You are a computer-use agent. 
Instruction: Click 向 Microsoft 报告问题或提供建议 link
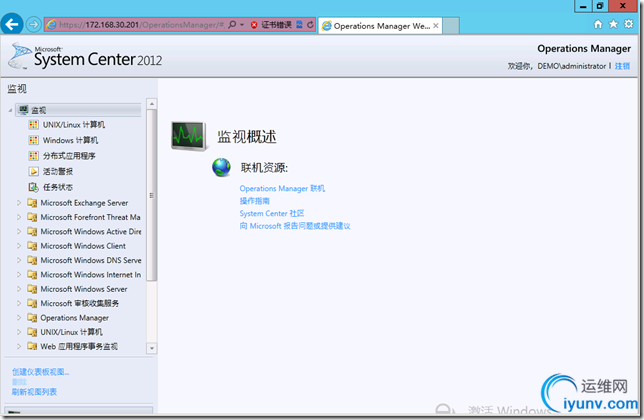coord(295,226)
